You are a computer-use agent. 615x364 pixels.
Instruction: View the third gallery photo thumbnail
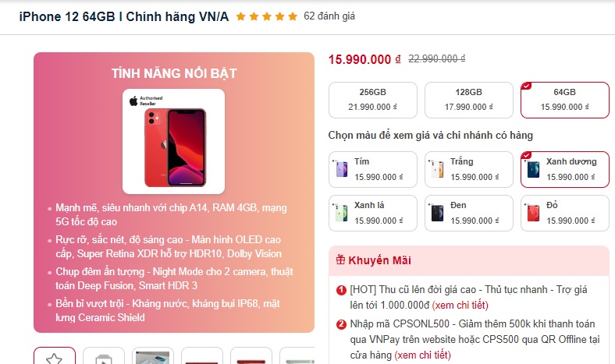click(x=152, y=355)
